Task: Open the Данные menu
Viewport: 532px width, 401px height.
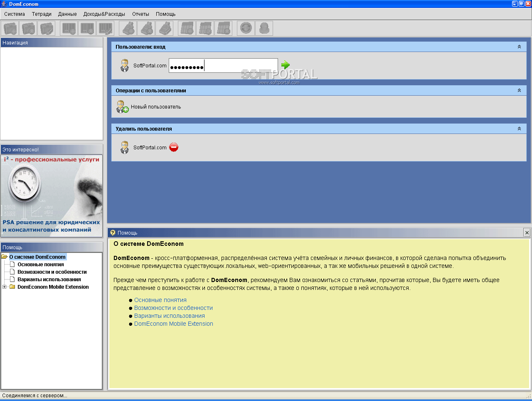Action: tap(67, 14)
